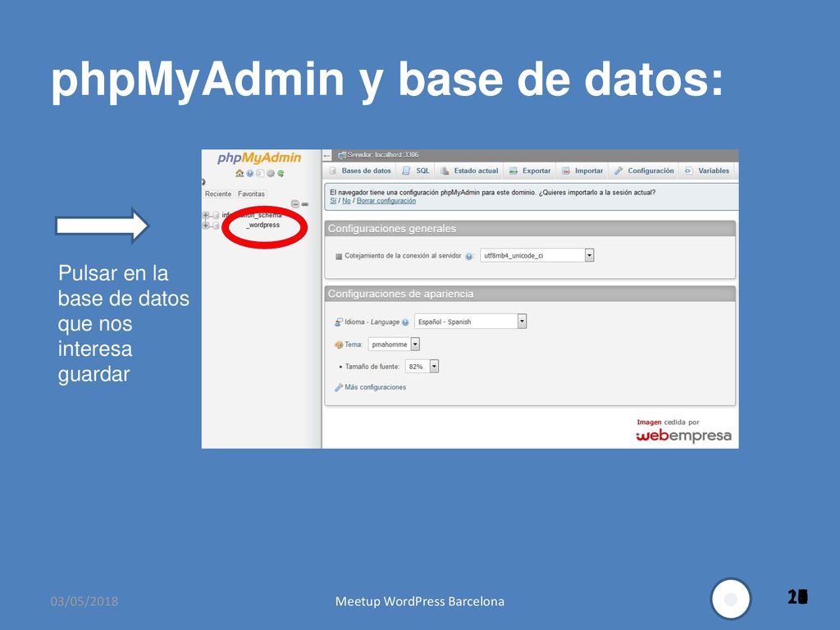840x630 pixels.
Task: Click the Tamaño de fuente label
Action: [x=372, y=367]
